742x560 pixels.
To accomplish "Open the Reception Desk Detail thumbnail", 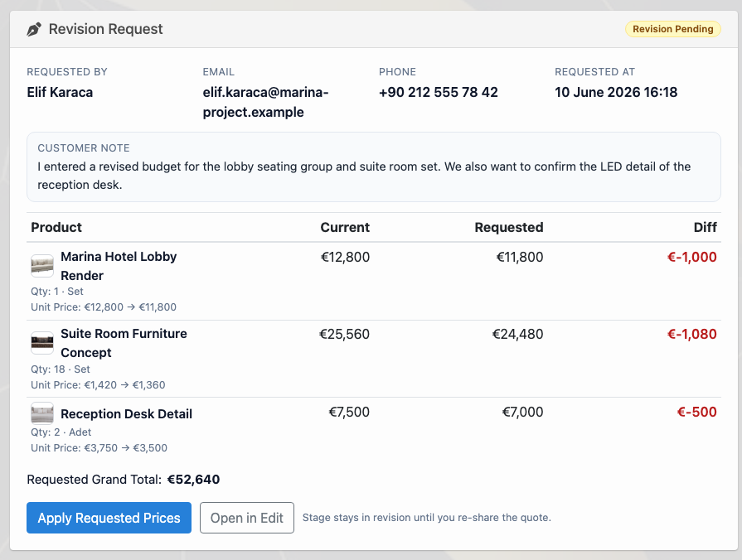I will point(42,413).
